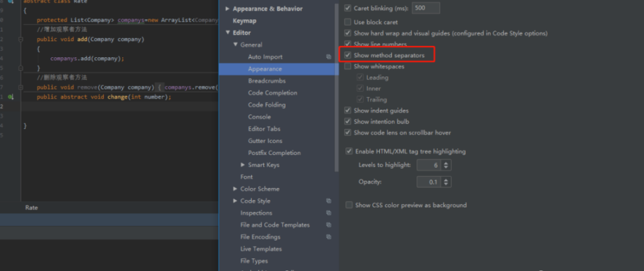The height and width of the screenshot is (271, 644).
Task: Enable Use block caret checkbox
Action: tap(348, 22)
